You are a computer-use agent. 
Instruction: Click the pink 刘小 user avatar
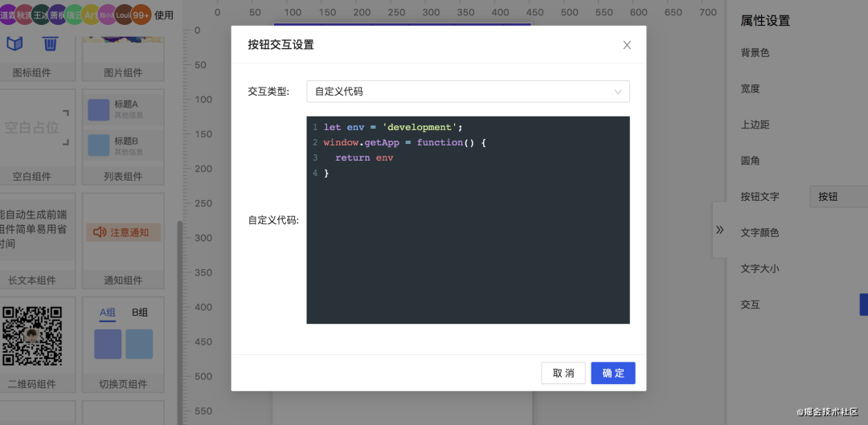click(x=108, y=15)
